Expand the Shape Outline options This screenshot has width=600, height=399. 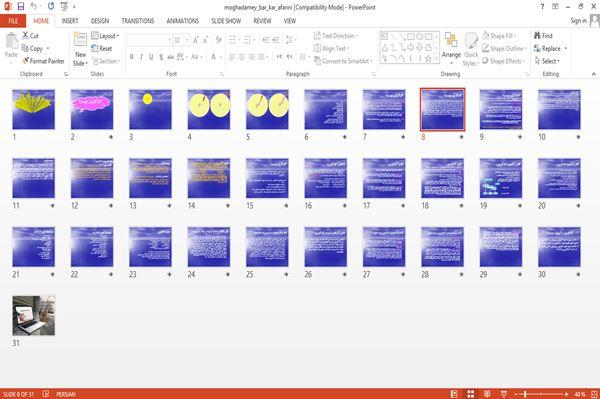coord(504,48)
